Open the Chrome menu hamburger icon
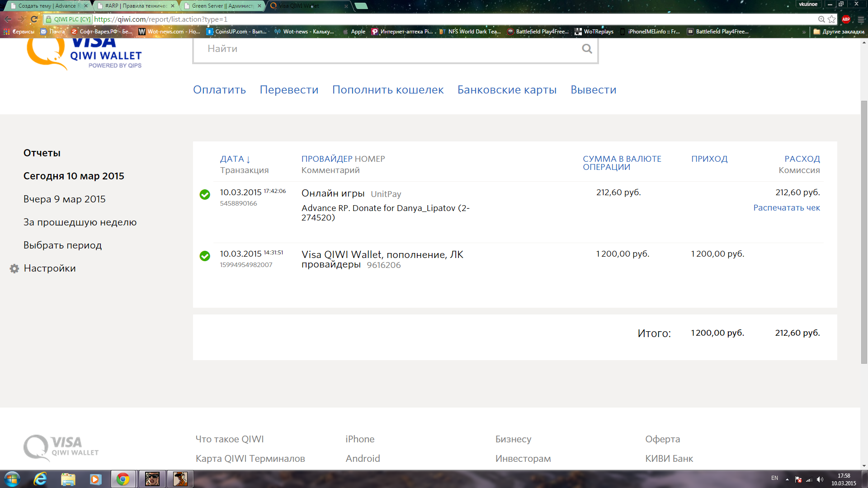 click(x=861, y=19)
